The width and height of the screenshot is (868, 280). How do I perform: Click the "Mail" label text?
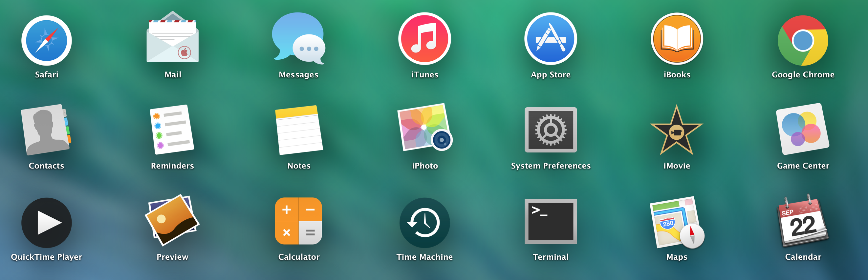tap(173, 75)
